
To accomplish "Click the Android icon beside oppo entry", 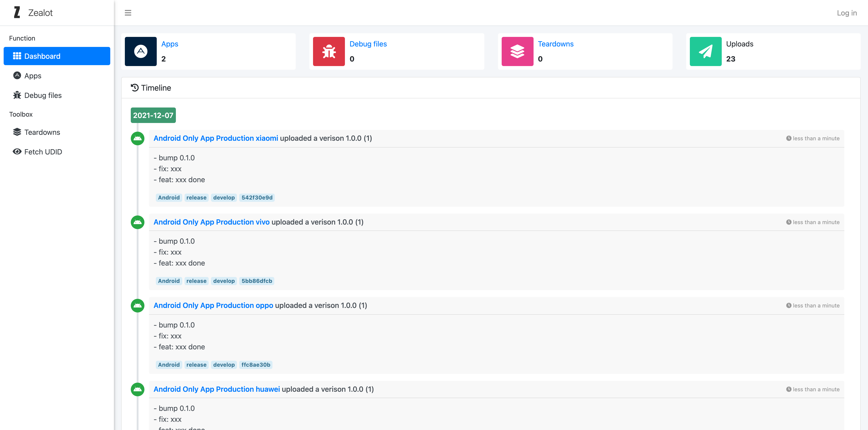I will pos(137,306).
